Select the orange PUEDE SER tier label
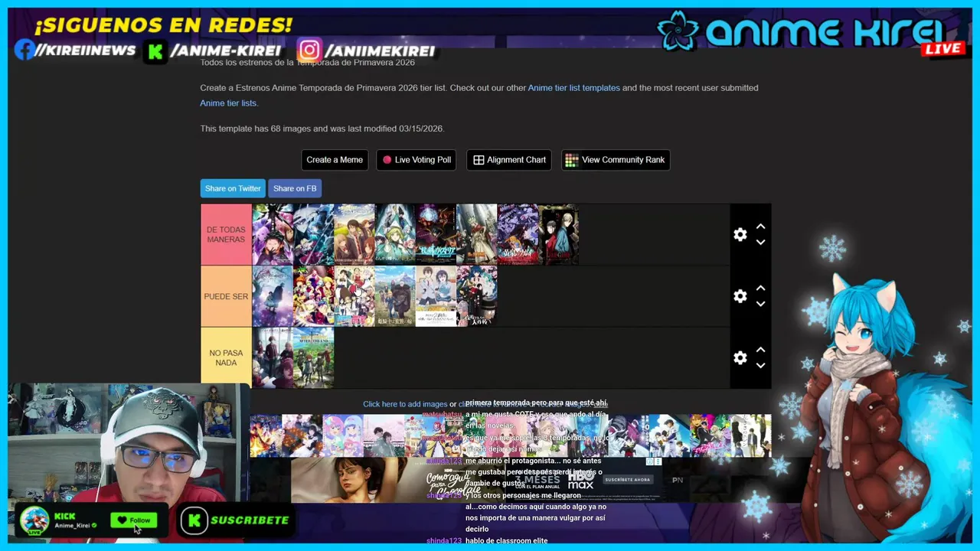 226,296
